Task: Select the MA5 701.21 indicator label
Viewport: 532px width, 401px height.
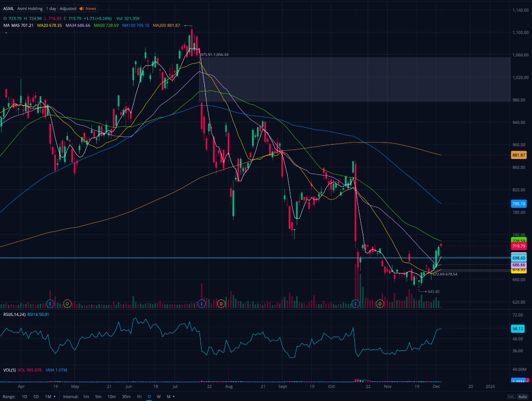Action: (22, 26)
